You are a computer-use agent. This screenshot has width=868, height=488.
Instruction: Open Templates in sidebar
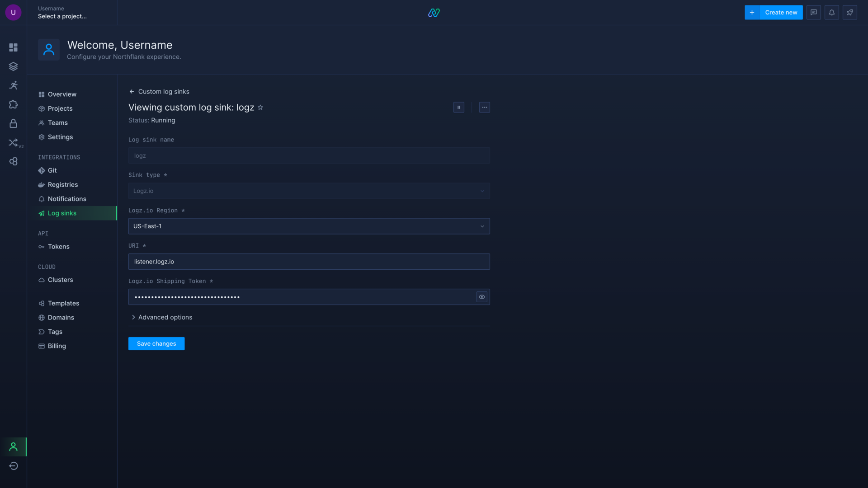pos(59,303)
